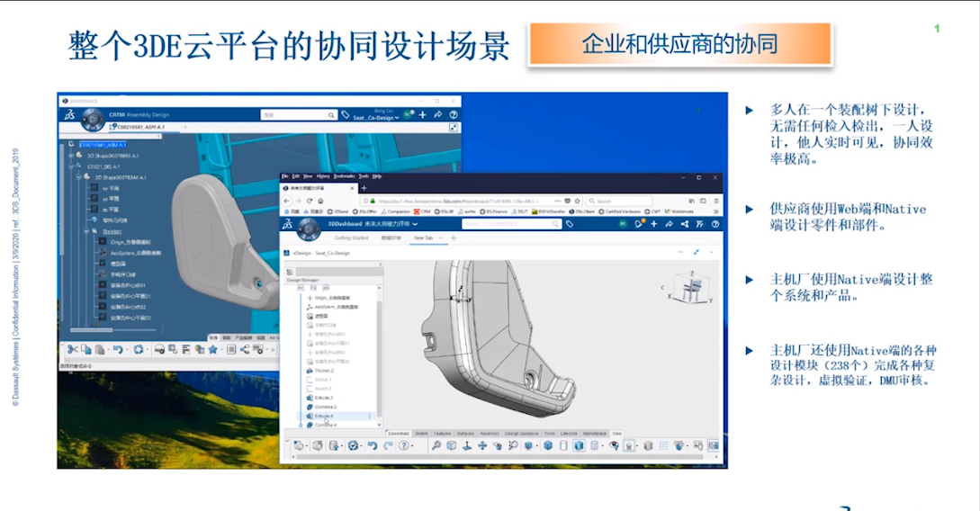This screenshot has width=980, height=511.
Task: Click Firefox Search box
Action: tap(619, 202)
